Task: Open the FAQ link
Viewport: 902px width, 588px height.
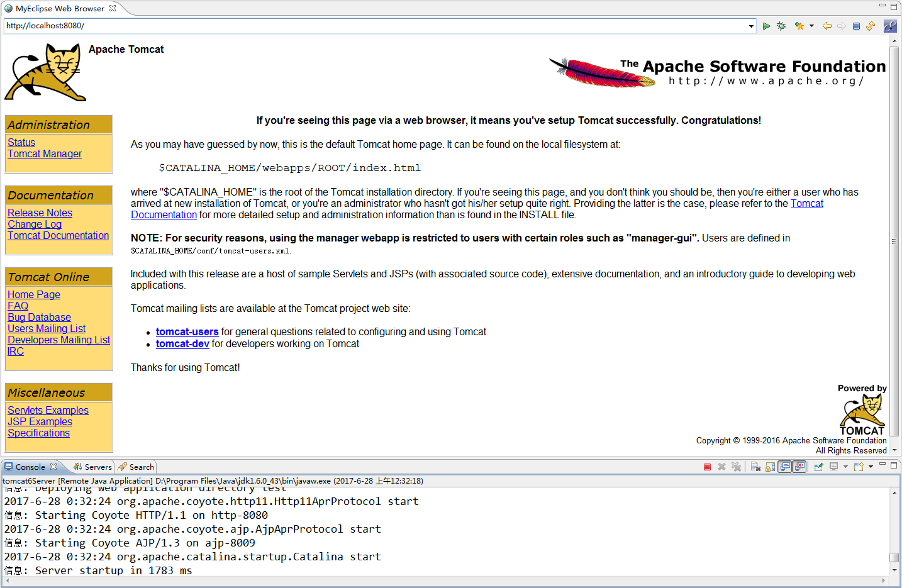Action: 18,306
